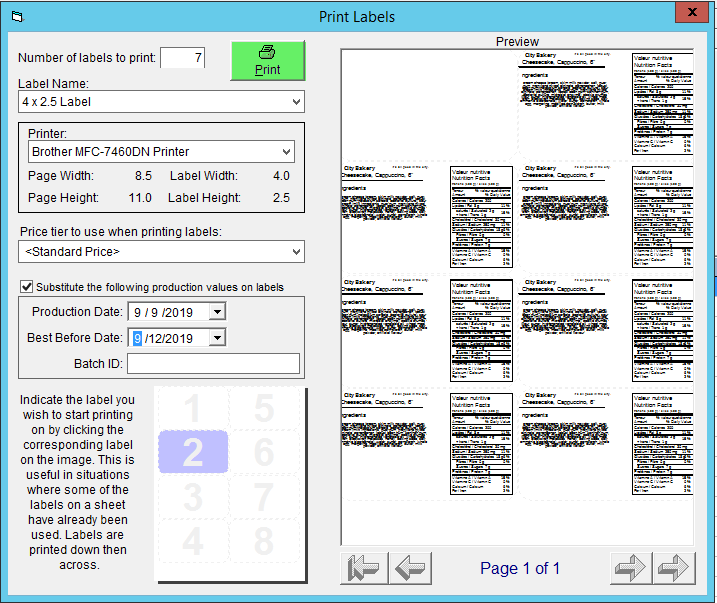Click the Batch ID text field

214,363
